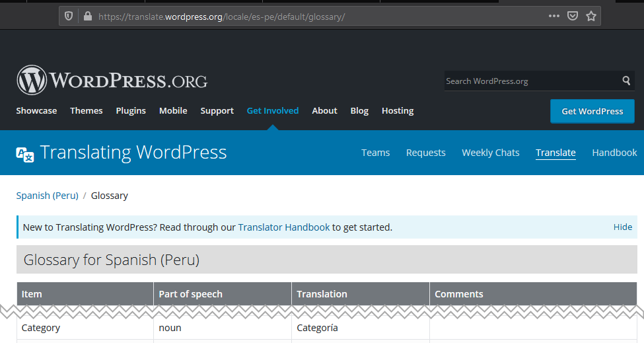Open the Themes menu item
644x343 pixels.
click(x=87, y=110)
